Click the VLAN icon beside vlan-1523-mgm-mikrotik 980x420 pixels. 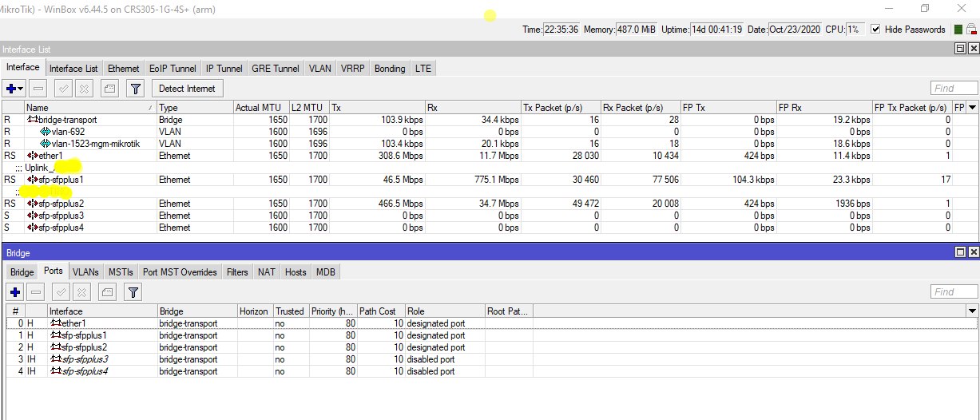[46, 144]
